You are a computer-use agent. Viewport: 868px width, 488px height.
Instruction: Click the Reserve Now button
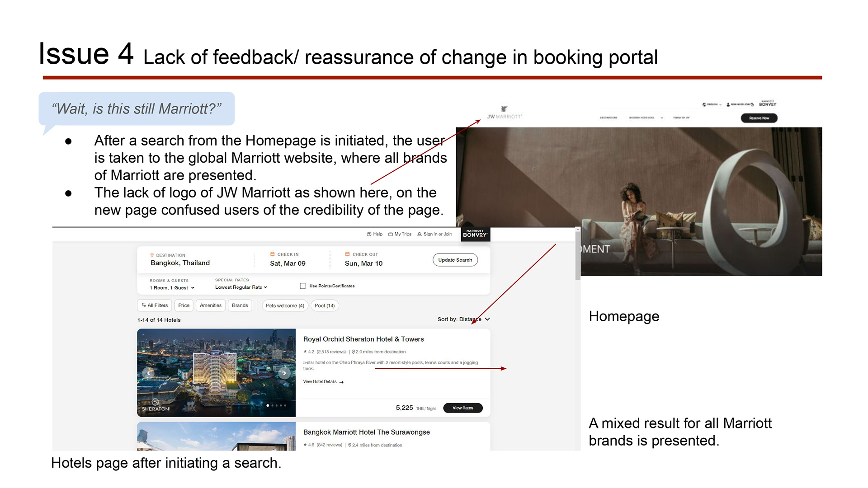coord(759,118)
